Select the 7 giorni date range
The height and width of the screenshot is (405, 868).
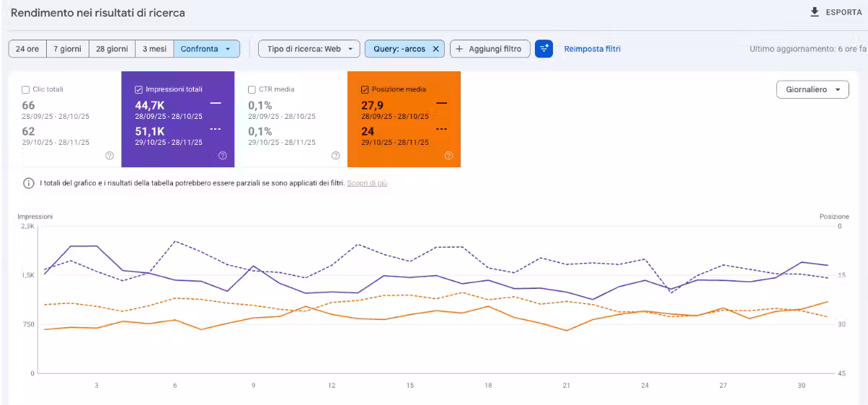67,49
